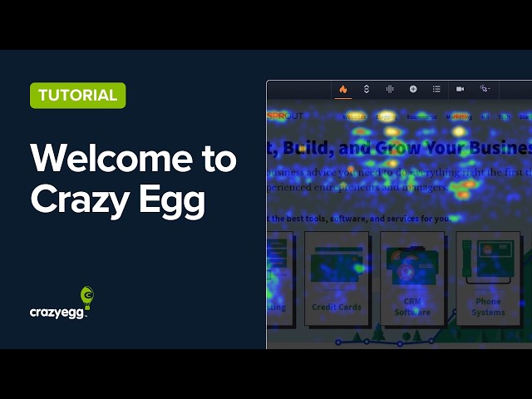Click the 'Build, and Grow Your Business' headline
Screen dimensions: 532x399
click(407, 148)
